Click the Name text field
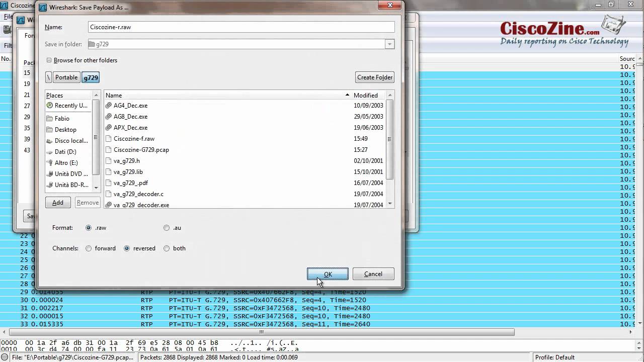Viewport: 644px width, 362px height. [241, 27]
